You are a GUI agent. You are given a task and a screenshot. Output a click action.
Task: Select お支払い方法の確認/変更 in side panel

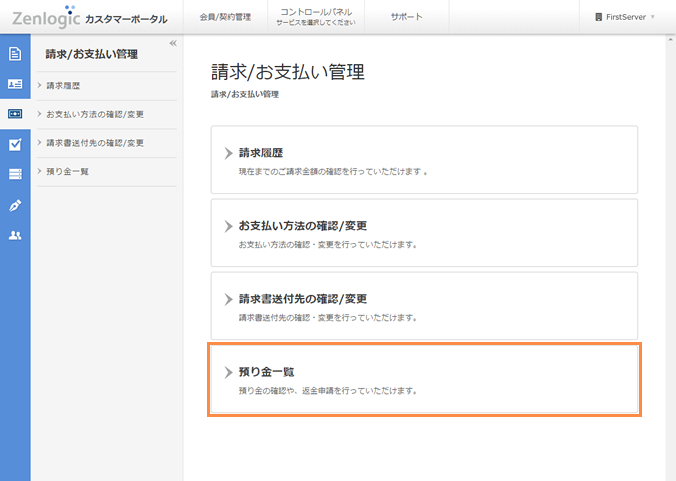coord(95,114)
